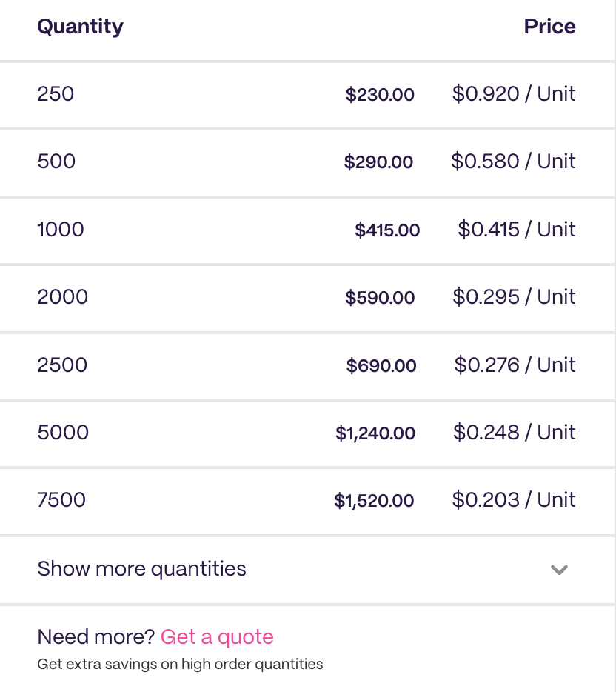Screen dimensions: 616x692
Task: Click the Price column header
Action: click(x=549, y=27)
